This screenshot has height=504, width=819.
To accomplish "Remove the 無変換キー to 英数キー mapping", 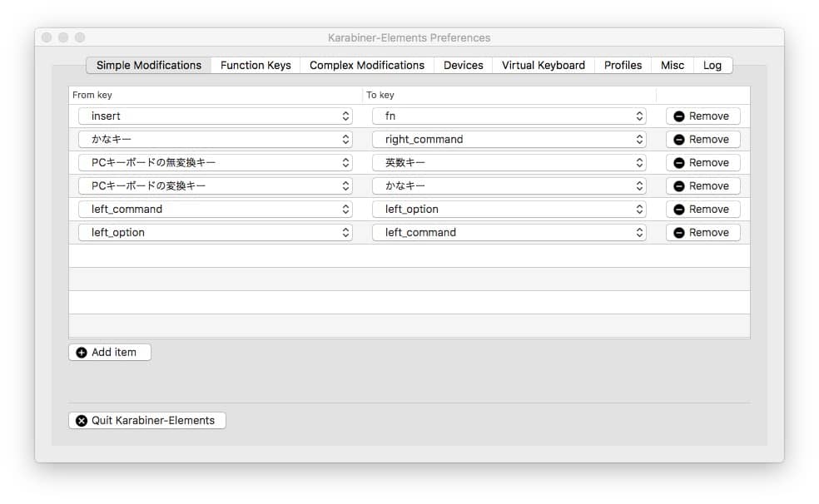I will click(703, 163).
